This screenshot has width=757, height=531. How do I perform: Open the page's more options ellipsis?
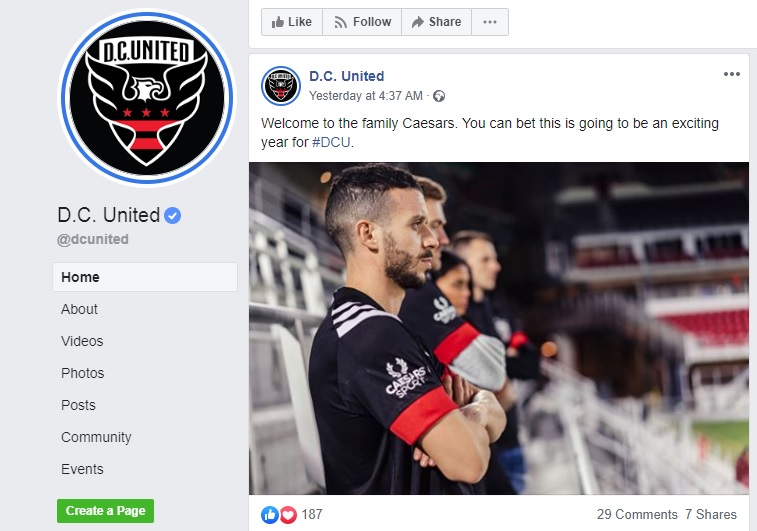tap(490, 22)
